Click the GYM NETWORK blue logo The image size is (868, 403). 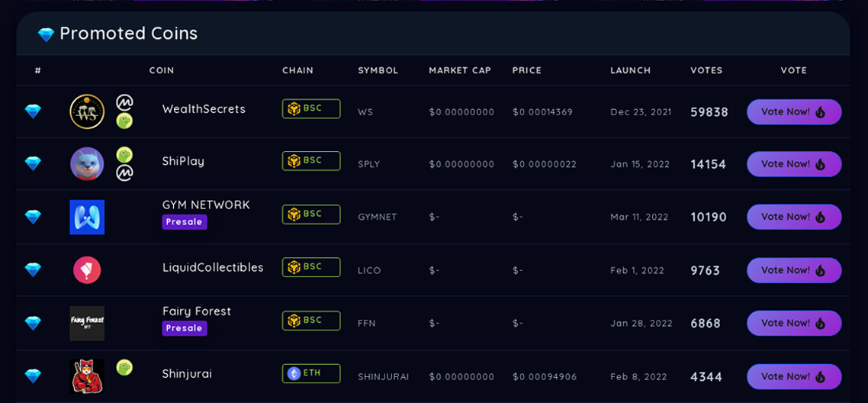pyautogui.click(x=87, y=217)
